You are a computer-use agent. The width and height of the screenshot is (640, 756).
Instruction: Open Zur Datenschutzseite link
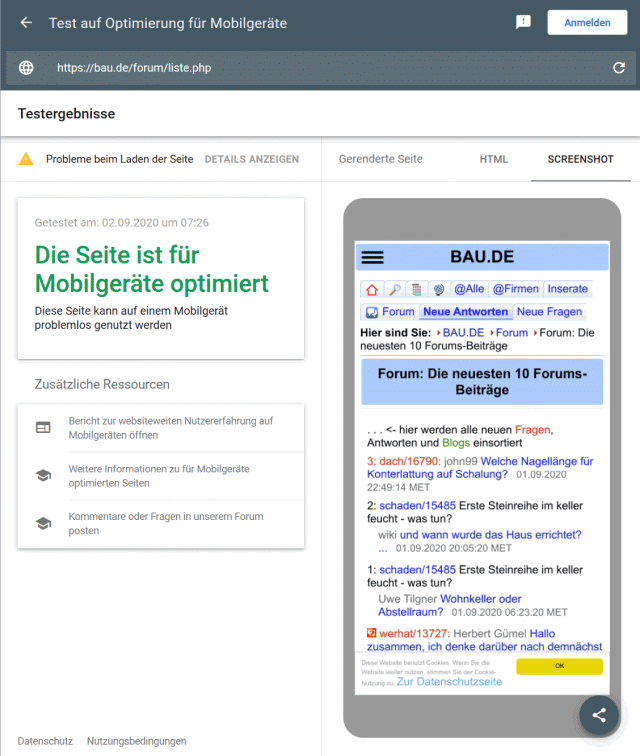449,682
